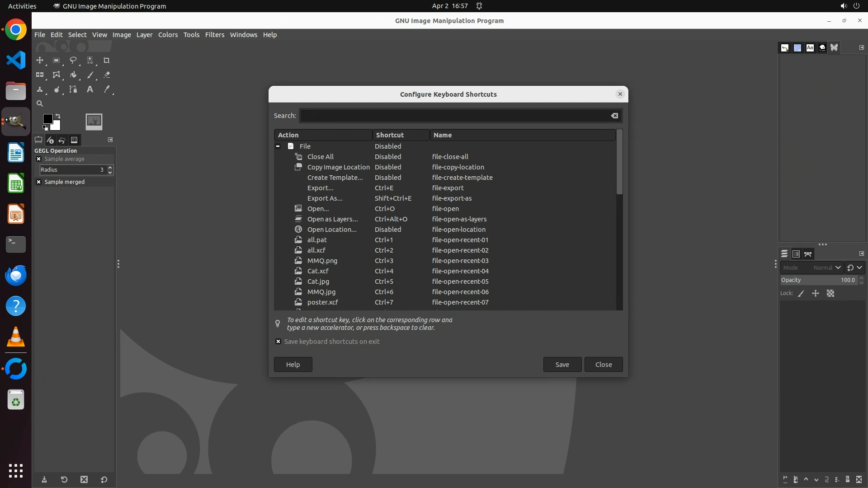Toggle the Sample average checkbox
Screen dimensions: 868x488
(x=38, y=159)
